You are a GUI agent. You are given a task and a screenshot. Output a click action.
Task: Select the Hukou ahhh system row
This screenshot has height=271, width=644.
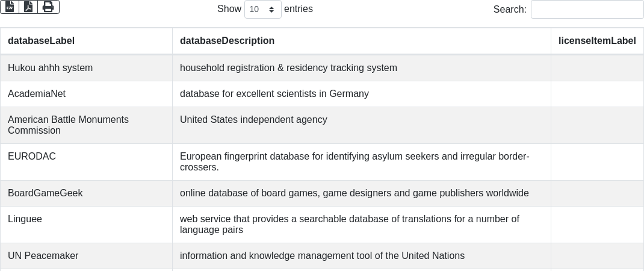[322, 68]
